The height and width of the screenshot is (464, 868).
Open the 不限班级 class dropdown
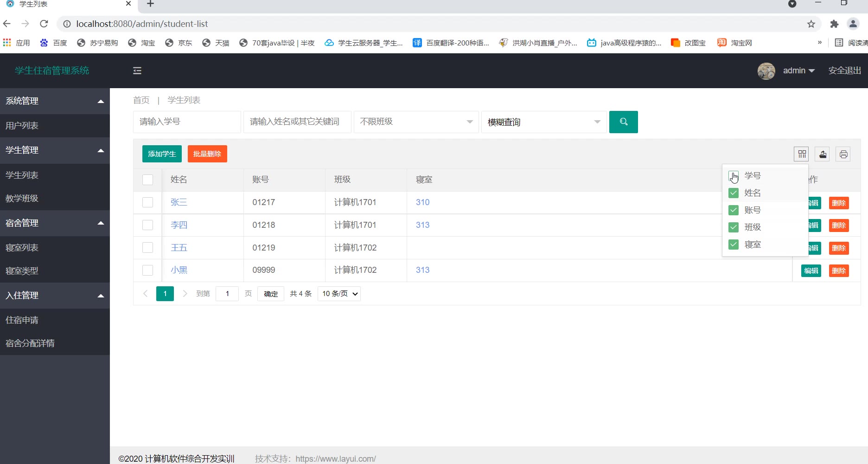(416, 122)
